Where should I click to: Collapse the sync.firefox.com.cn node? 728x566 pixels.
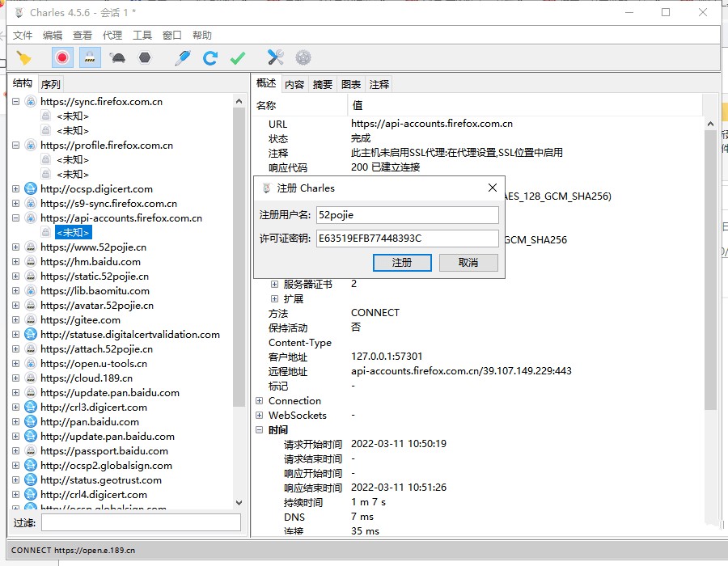(x=16, y=102)
